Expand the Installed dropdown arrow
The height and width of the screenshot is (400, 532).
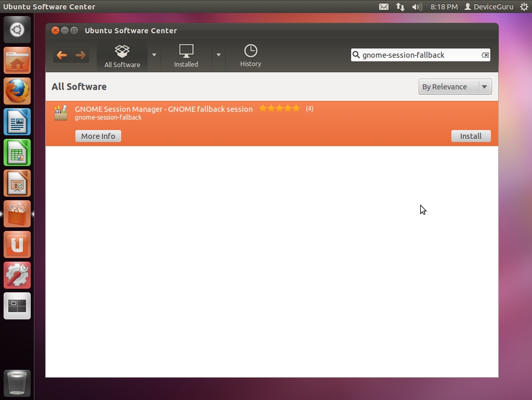(218, 55)
